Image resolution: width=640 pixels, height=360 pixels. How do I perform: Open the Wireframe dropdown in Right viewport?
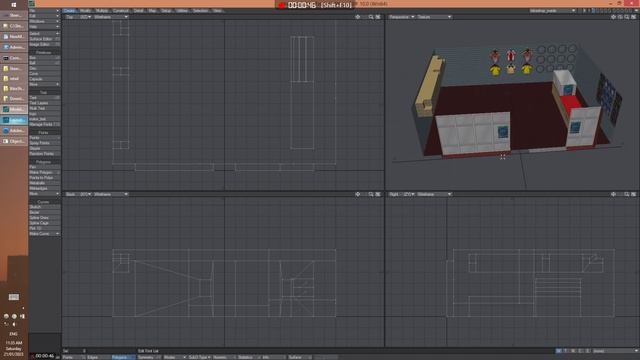pyautogui.click(x=434, y=194)
